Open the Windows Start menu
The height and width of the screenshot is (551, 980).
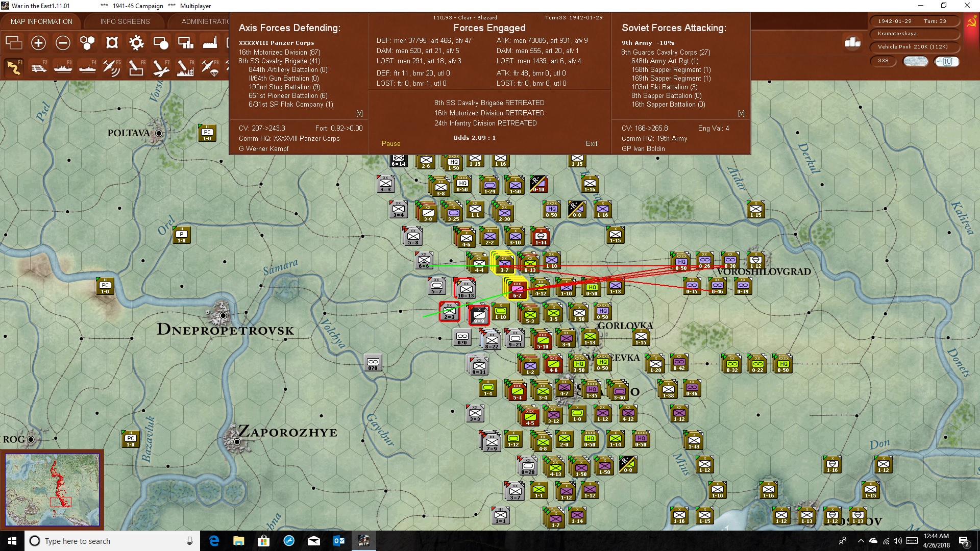tap(12, 541)
